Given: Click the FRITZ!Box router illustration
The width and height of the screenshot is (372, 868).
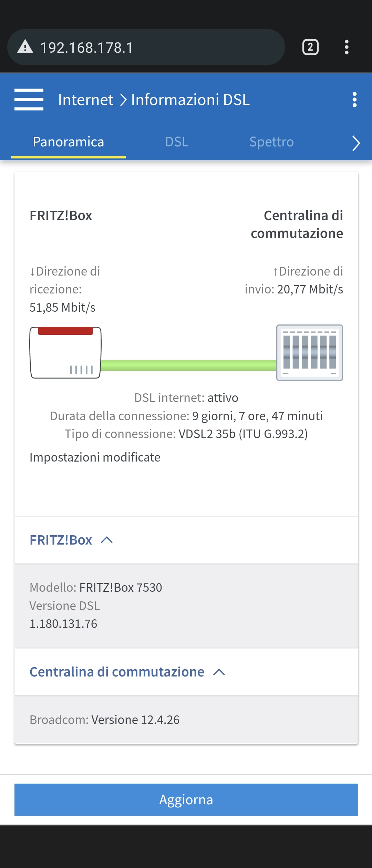Looking at the screenshot, I should 65,353.
